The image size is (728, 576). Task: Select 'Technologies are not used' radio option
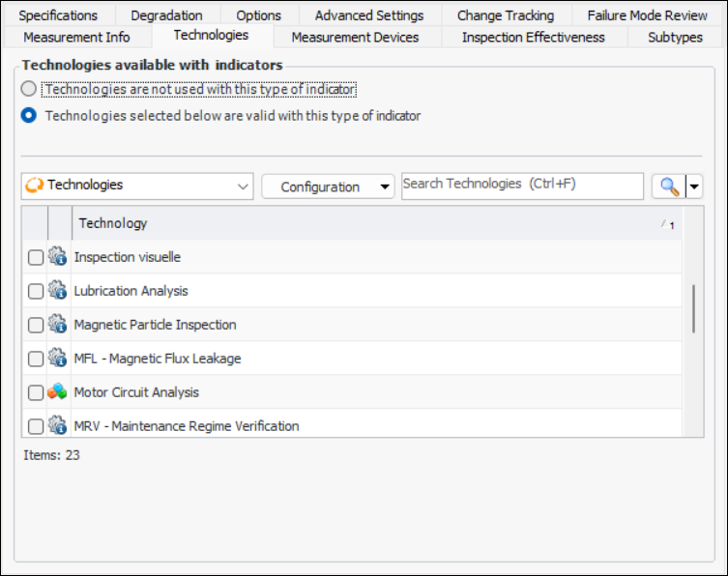pos(29,90)
